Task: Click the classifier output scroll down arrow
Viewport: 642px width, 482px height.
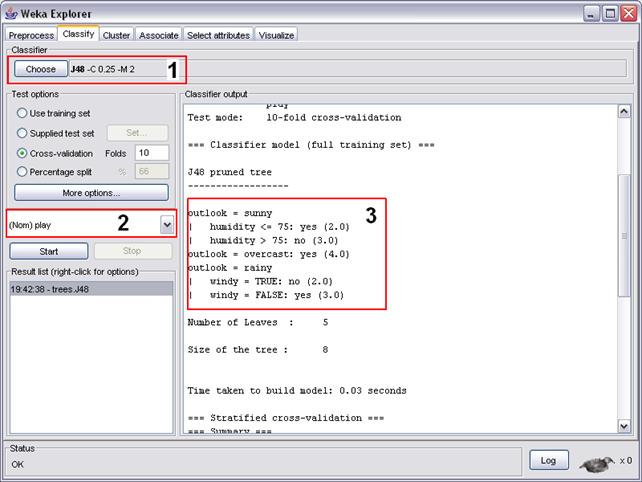Action: point(624,425)
